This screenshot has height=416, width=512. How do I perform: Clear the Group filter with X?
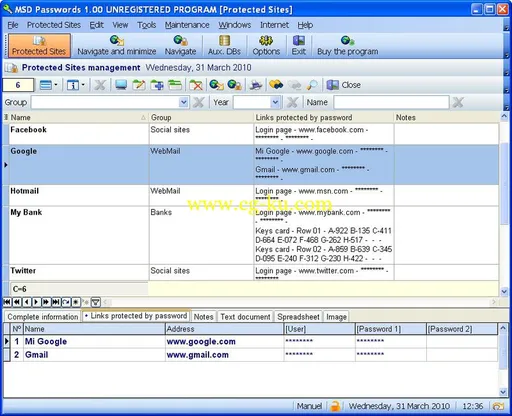[x=199, y=102]
